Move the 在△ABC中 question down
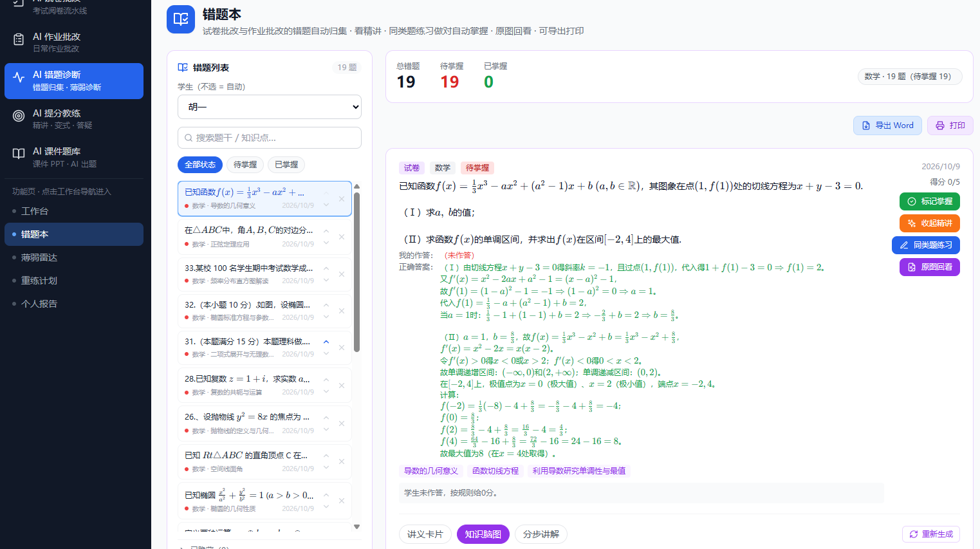Screen dimensions: 980x549 (x=326, y=243)
